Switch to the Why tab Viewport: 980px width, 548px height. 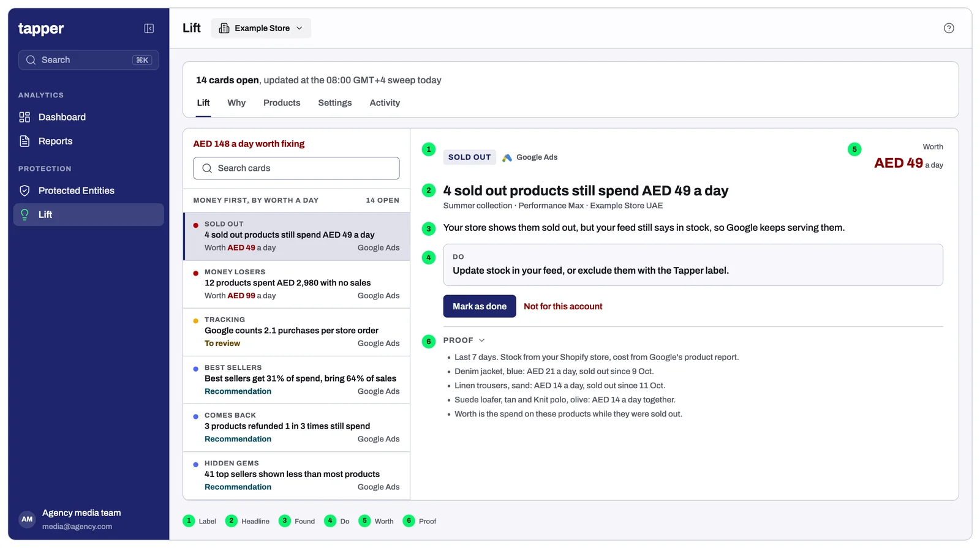click(236, 103)
